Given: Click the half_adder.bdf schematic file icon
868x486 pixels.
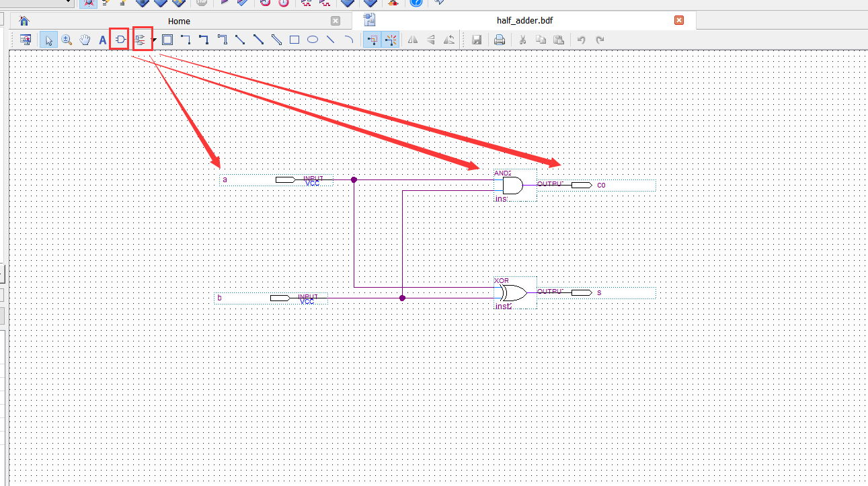Looking at the screenshot, I should (x=369, y=20).
